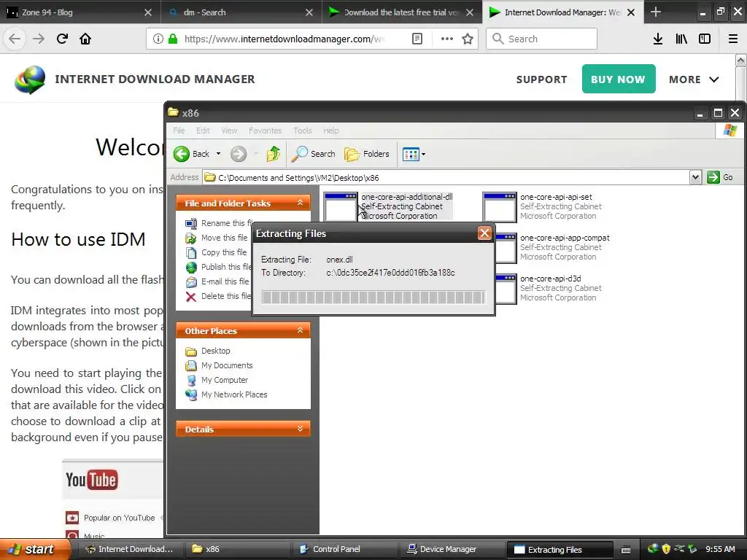Open My Documents in Other Places
This screenshot has height=560, width=747.
[x=219, y=365]
